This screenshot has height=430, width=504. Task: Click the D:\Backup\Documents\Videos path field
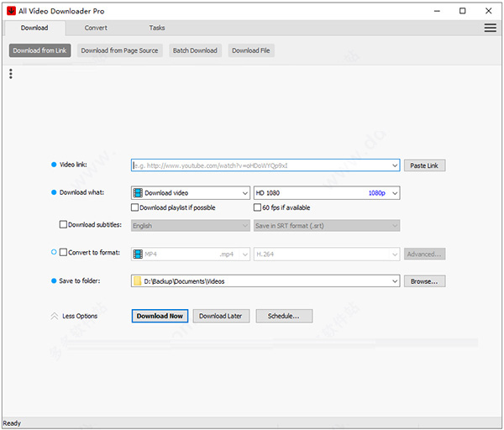(x=265, y=281)
